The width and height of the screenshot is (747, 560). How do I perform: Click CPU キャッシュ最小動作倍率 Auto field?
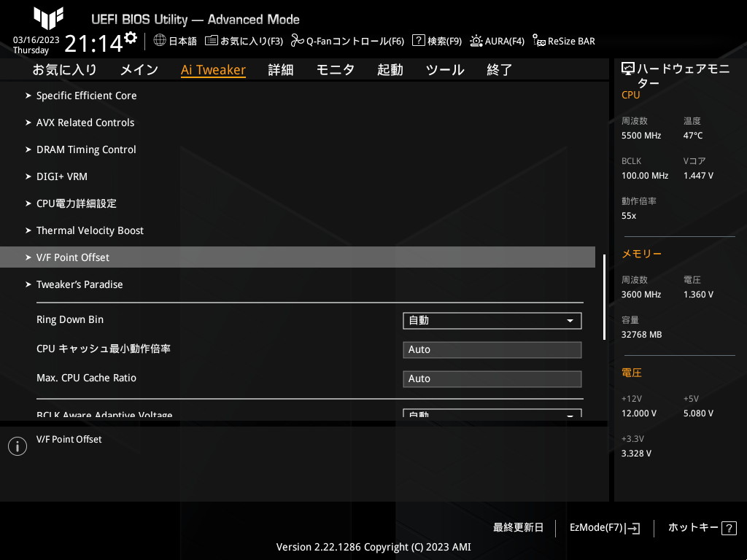[x=492, y=349]
